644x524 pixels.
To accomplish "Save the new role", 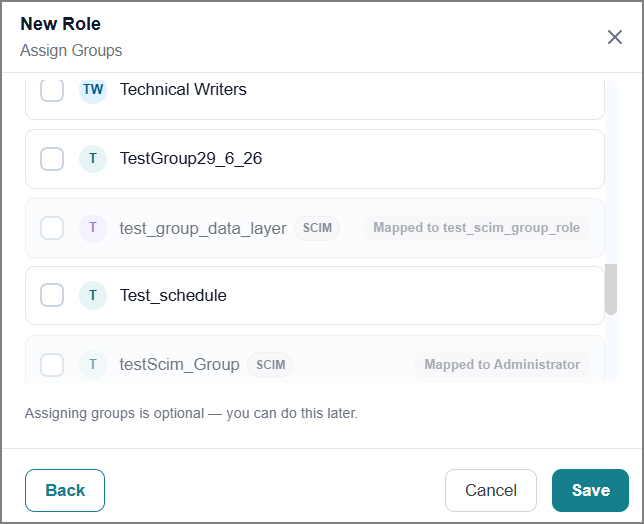I will pyautogui.click(x=590, y=490).
